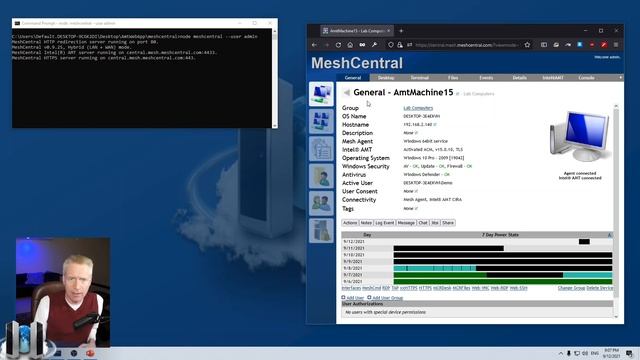Toggle the browser sidebar icon
This screenshot has width=640, height=360.
pos(544,45)
